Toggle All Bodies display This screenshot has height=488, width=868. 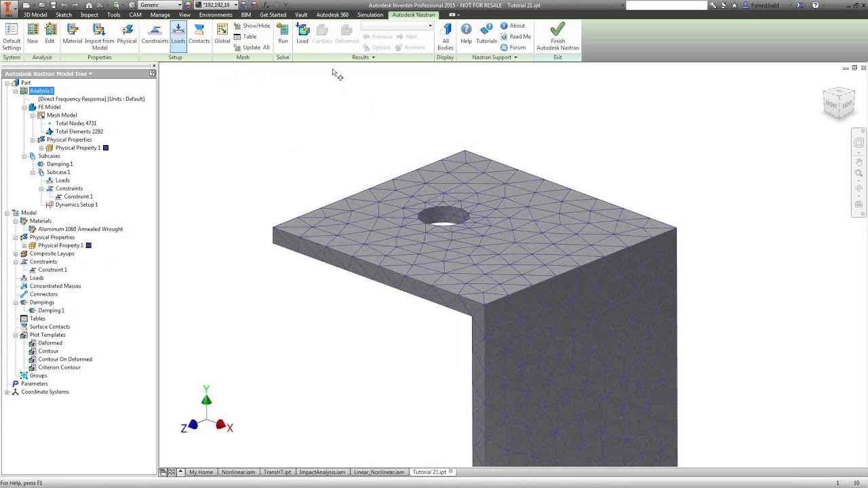point(446,37)
